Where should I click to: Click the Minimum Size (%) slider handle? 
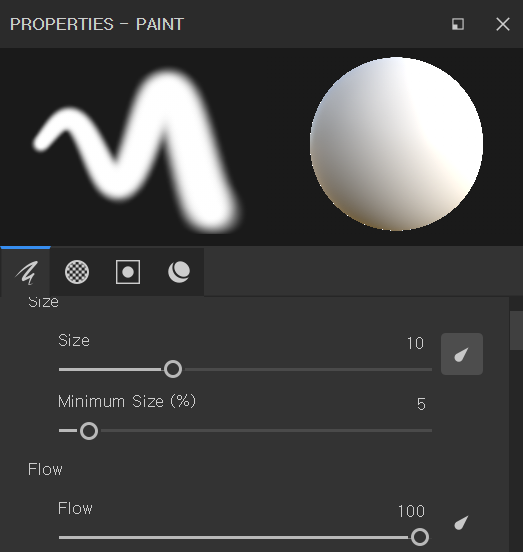point(89,431)
